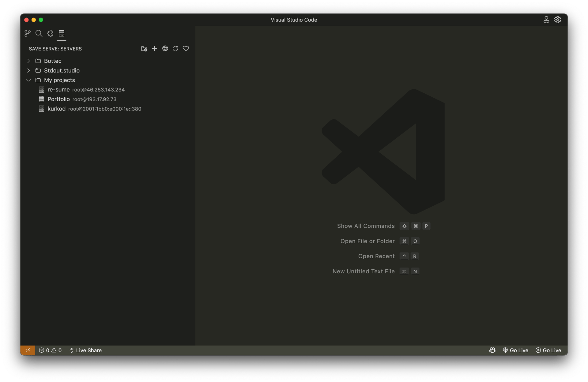Screen dimensions: 588x382
Task: Select the re-sume server entry
Action: [58, 90]
